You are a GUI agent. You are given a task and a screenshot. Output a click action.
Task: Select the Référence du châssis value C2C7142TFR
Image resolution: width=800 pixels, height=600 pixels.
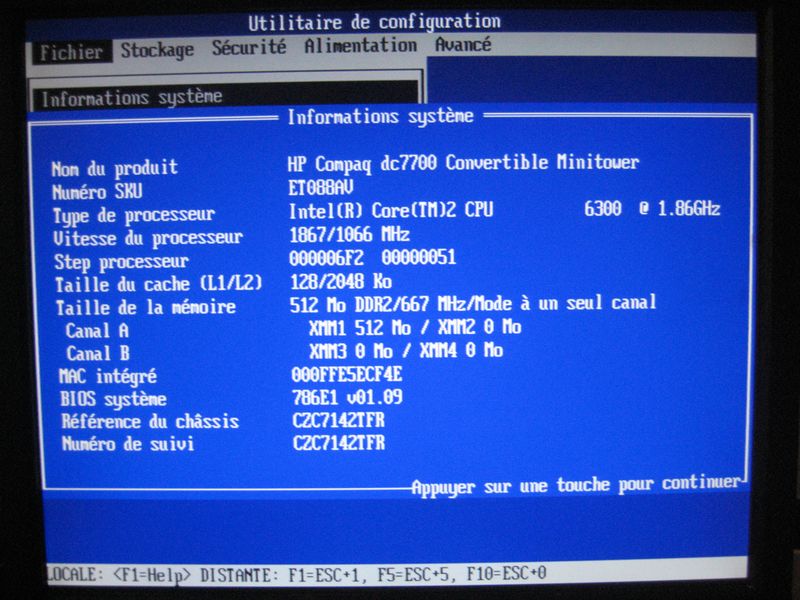339,420
